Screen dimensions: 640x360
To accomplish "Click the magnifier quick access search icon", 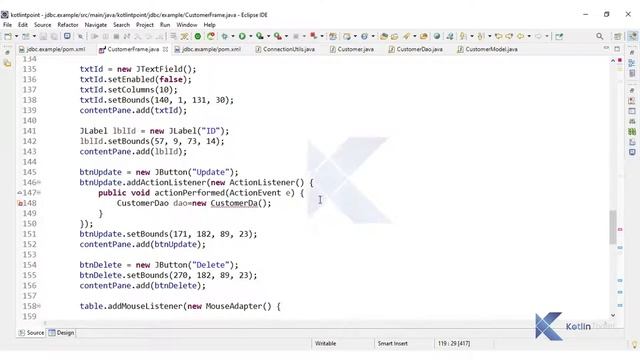I will click(600, 36).
